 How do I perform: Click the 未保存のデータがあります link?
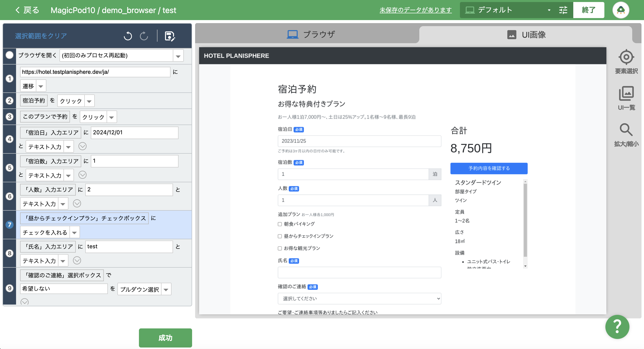pyautogui.click(x=416, y=10)
